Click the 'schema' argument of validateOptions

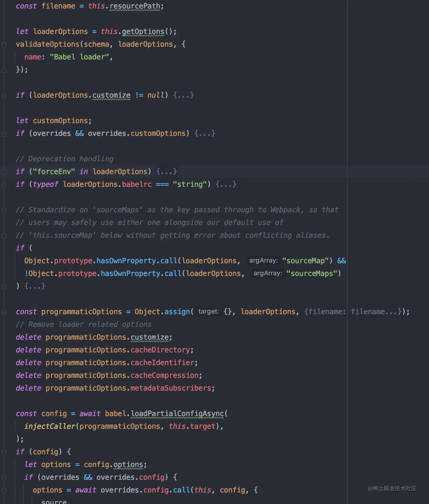(x=96, y=44)
